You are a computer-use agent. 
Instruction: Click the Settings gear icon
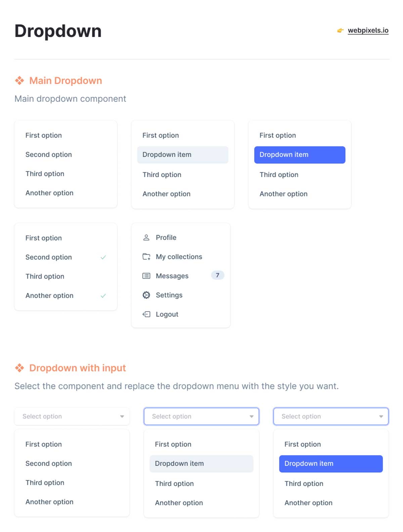pos(146,295)
